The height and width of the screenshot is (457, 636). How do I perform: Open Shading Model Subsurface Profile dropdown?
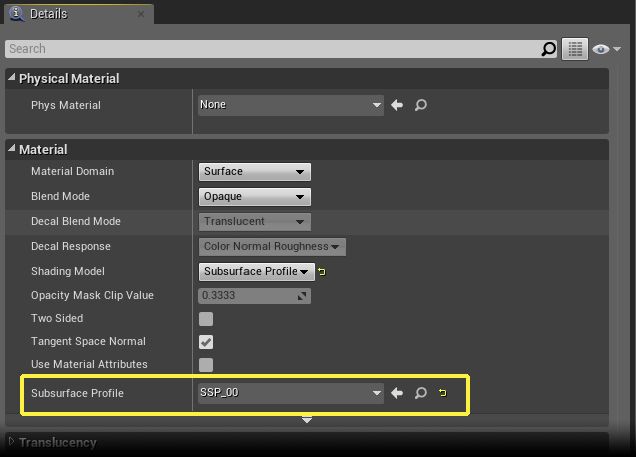pyautogui.click(x=257, y=271)
